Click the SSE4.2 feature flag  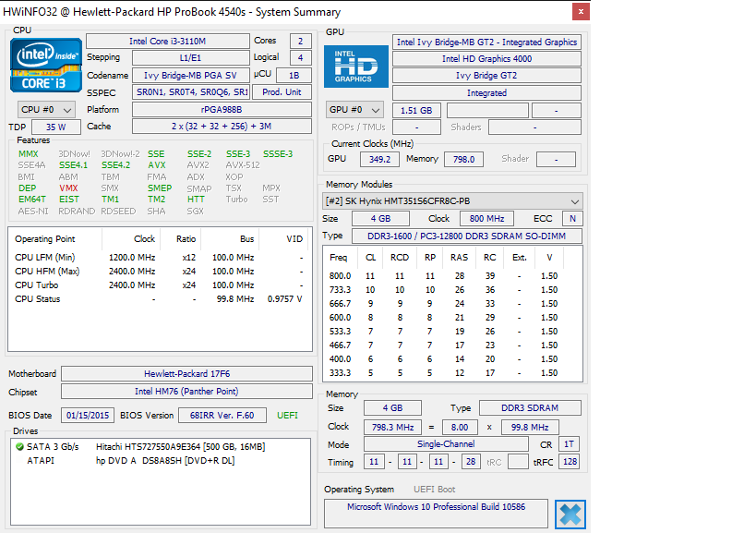pyautogui.click(x=115, y=165)
